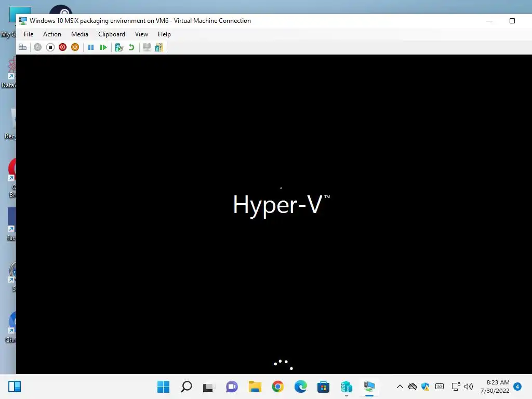The image size is (532, 399).
Task: Open the Media menu
Action: pos(79,34)
